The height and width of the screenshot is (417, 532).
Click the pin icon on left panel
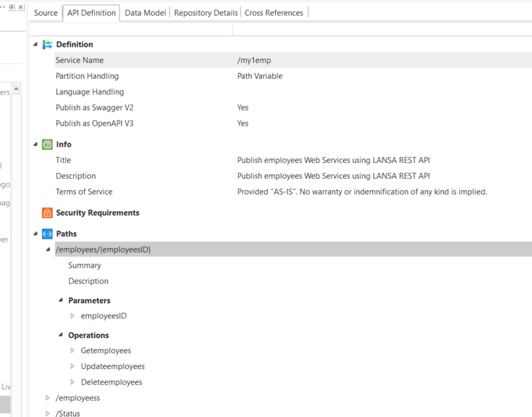click(x=11, y=7)
